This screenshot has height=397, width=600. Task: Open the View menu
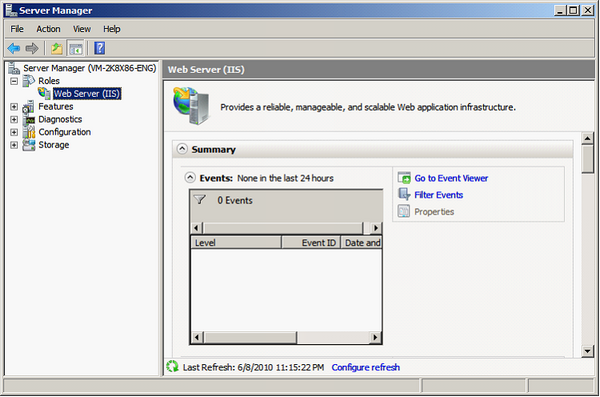tap(82, 29)
